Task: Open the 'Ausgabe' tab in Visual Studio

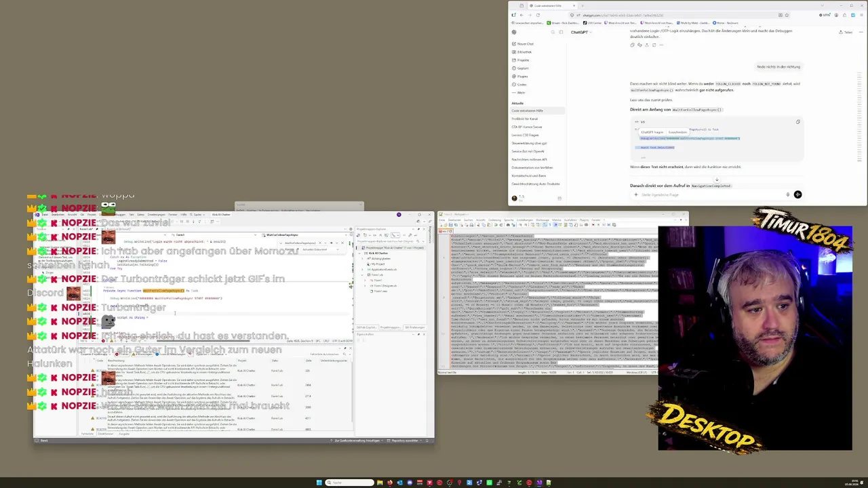Action: [x=124, y=434]
